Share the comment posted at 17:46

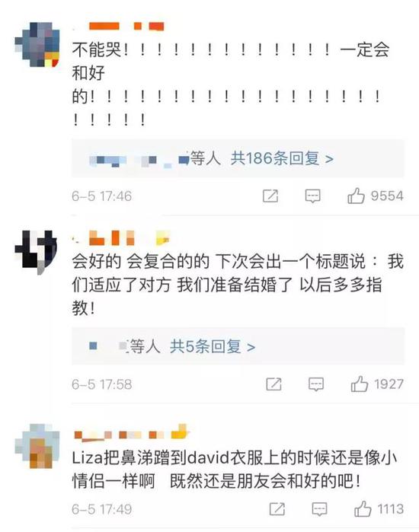(x=270, y=196)
